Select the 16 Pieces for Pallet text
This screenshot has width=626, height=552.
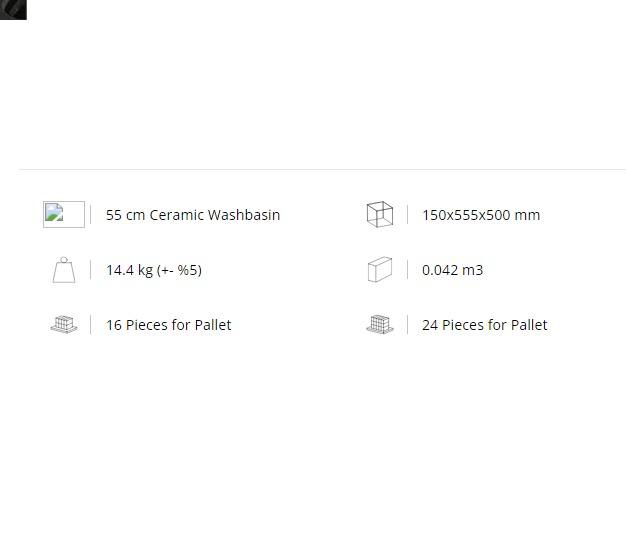(x=168, y=325)
